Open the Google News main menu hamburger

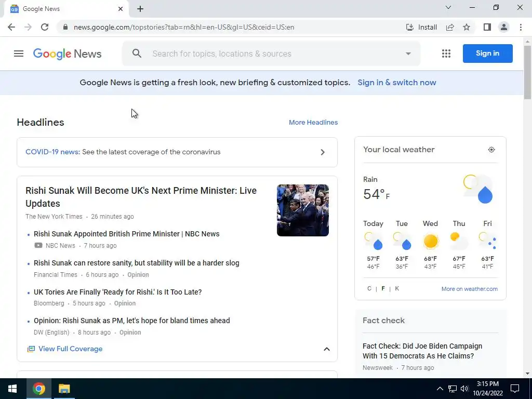[19, 54]
